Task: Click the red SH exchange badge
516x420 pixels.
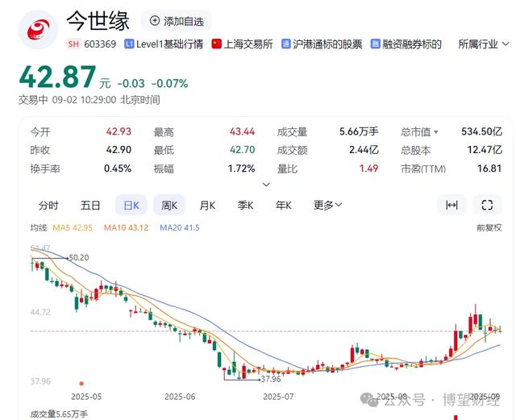Action: coord(73,44)
